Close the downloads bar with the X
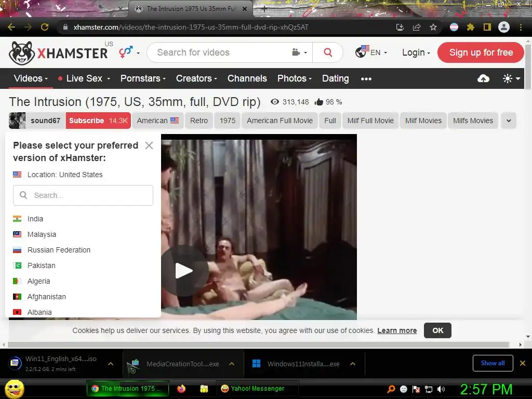 pyautogui.click(x=523, y=363)
